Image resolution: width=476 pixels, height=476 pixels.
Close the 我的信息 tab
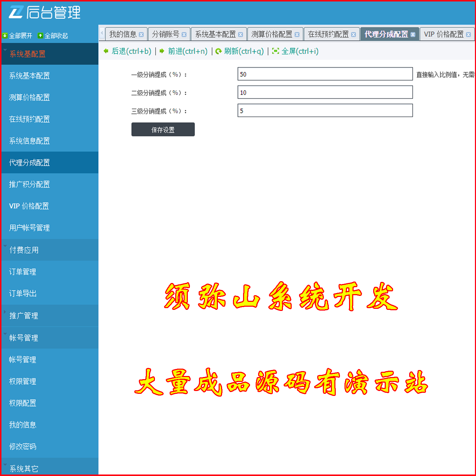point(141,34)
